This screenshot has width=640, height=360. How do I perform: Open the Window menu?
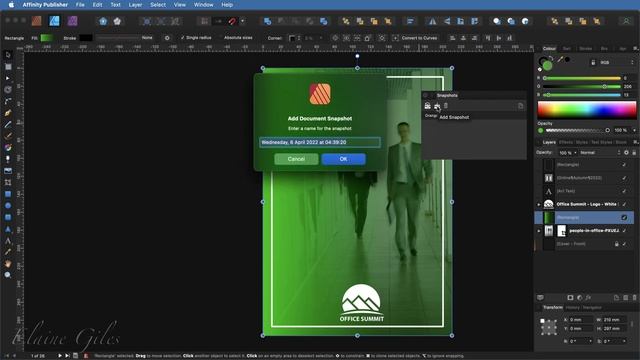203,5
